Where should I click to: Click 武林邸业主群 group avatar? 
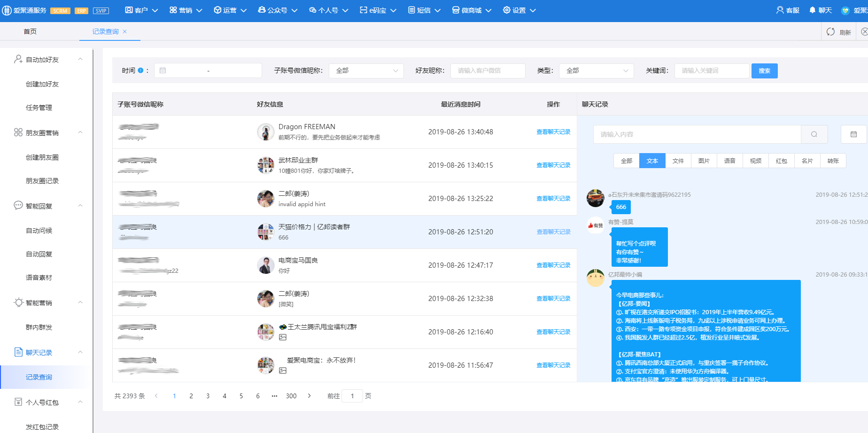[x=266, y=165]
